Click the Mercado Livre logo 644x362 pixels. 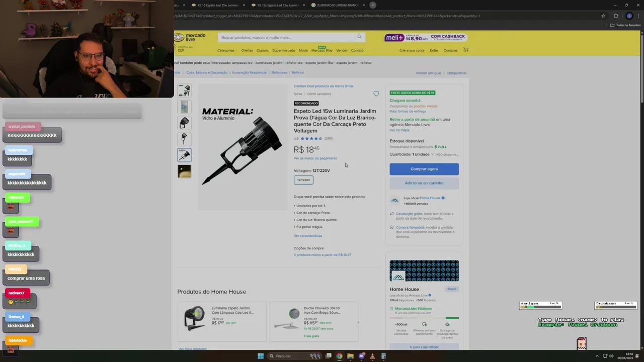click(190, 38)
